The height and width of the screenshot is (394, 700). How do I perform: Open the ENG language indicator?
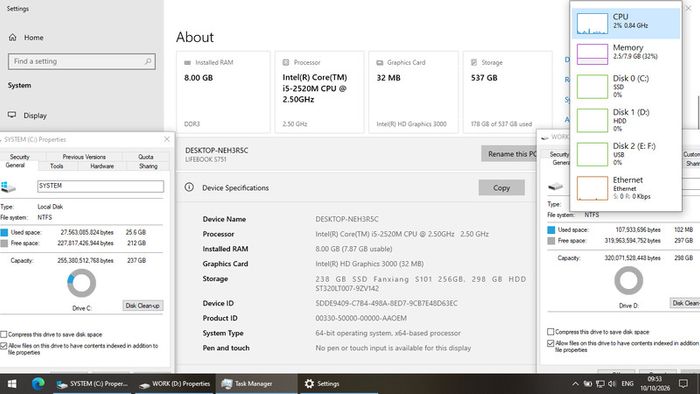(x=627, y=384)
